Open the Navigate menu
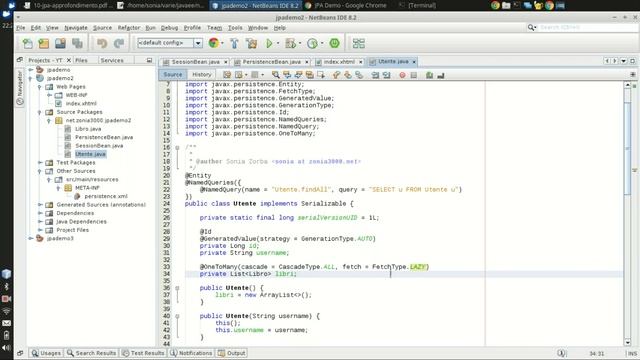 76,28
